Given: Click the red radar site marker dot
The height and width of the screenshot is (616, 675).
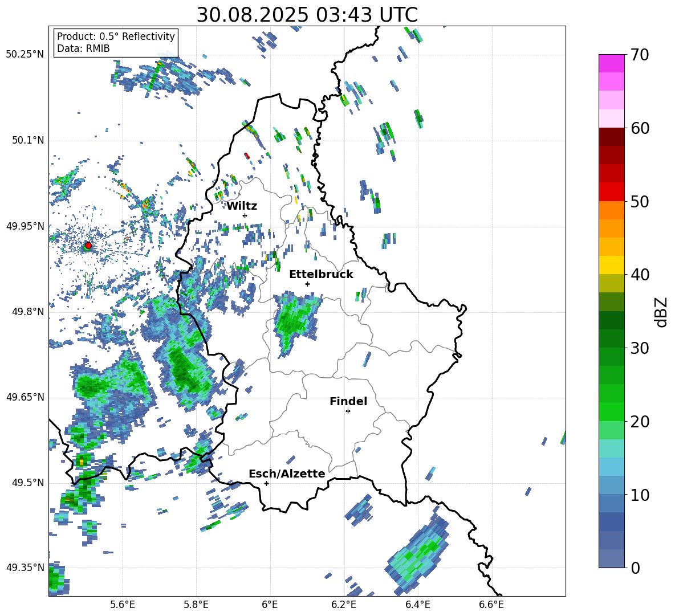Looking at the screenshot, I should [88, 245].
